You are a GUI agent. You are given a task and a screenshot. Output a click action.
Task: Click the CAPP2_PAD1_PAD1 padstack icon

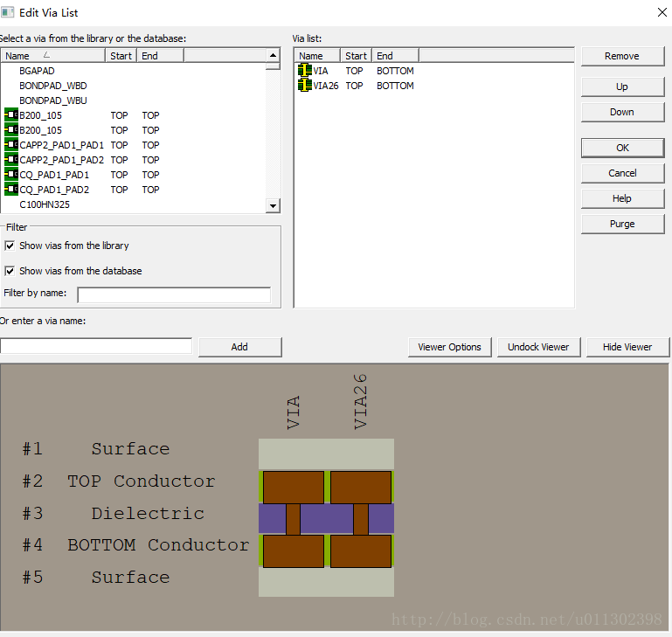[11, 145]
